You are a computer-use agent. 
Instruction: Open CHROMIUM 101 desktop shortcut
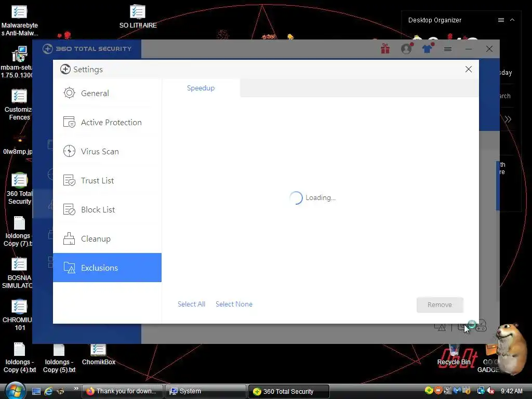coord(18,315)
